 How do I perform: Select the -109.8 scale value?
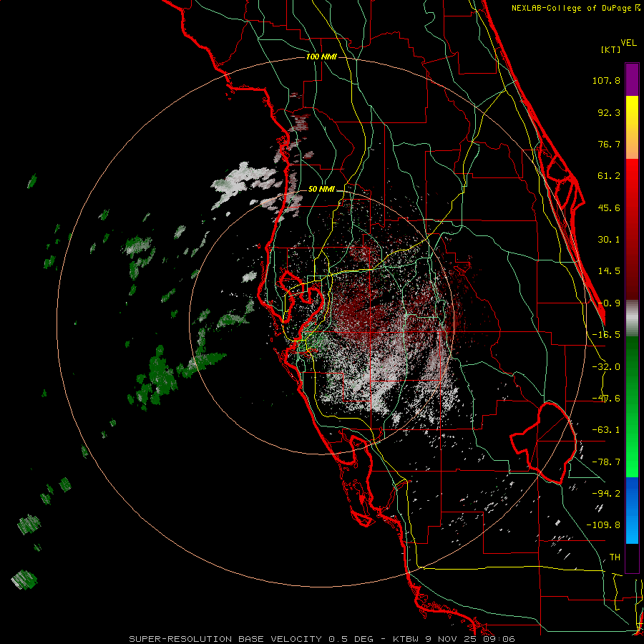[x=603, y=525]
